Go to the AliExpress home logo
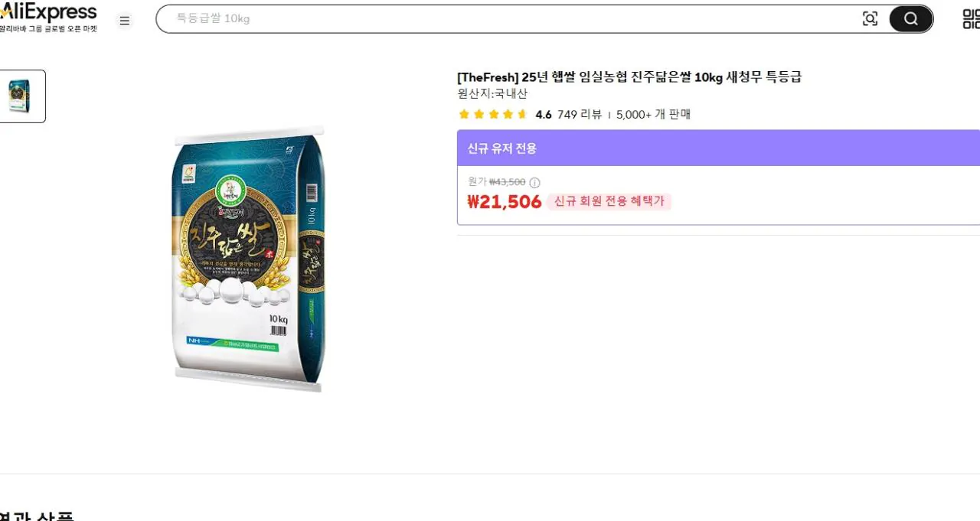Viewport: 980px width, 521px height. (48, 12)
